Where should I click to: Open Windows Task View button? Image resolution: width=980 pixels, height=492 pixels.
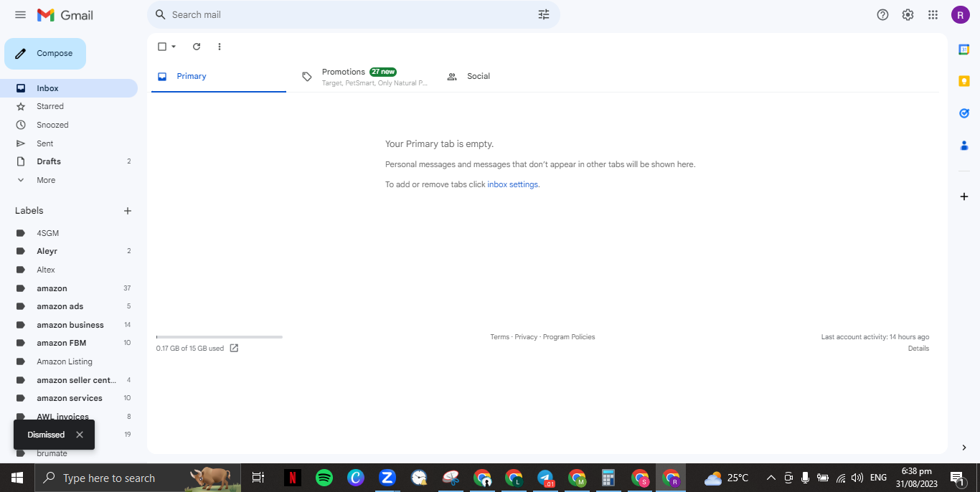(x=258, y=478)
